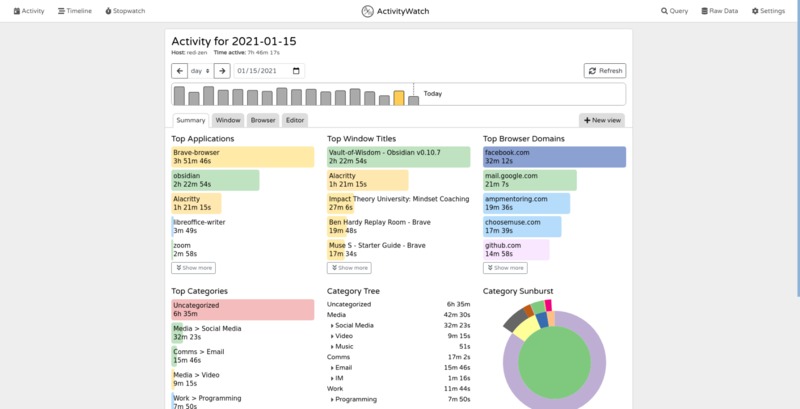This screenshot has width=800, height=409.
Task: Click the facebook.com domain bar
Action: click(x=555, y=157)
